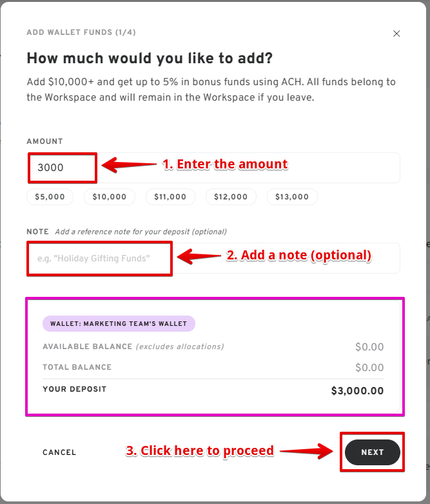Choose the $10,000 preset amount chip

(110, 197)
